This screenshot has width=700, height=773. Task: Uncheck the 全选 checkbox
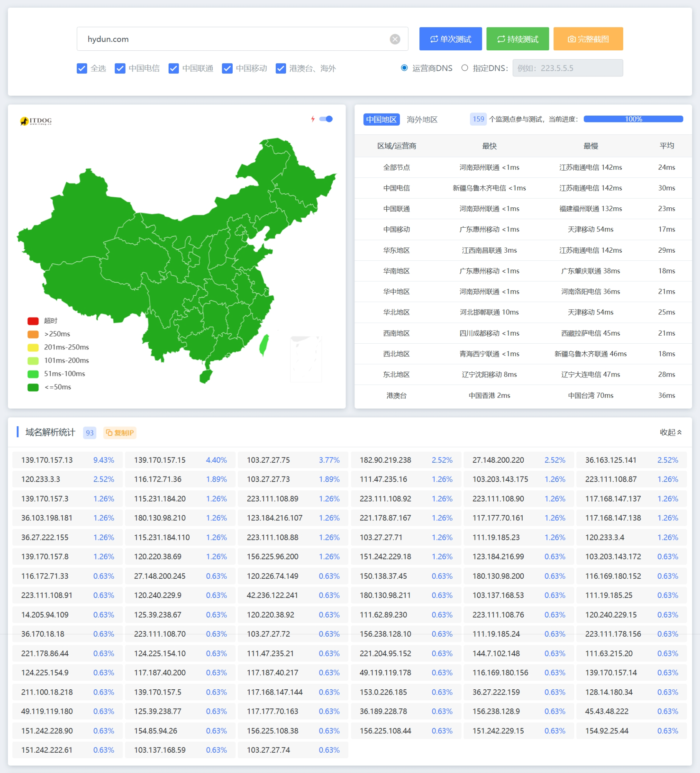click(82, 68)
